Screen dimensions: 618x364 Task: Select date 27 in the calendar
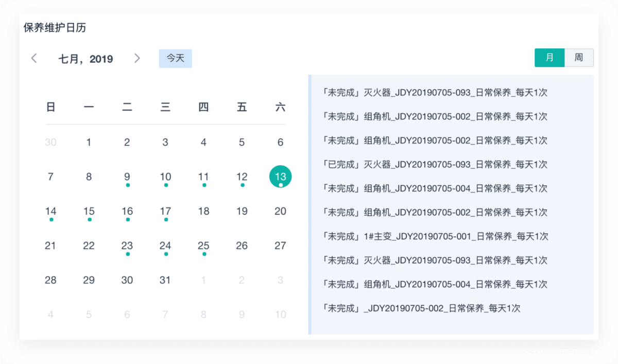[x=280, y=246]
